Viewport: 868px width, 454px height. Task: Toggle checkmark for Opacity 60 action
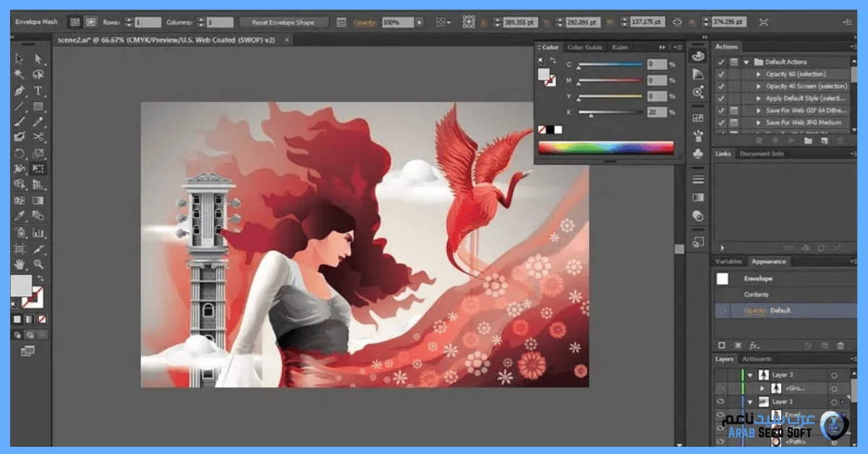click(x=721, y=74)
